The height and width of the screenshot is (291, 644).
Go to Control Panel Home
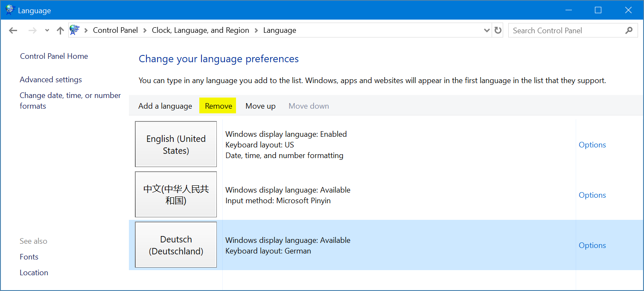point(54,56)
